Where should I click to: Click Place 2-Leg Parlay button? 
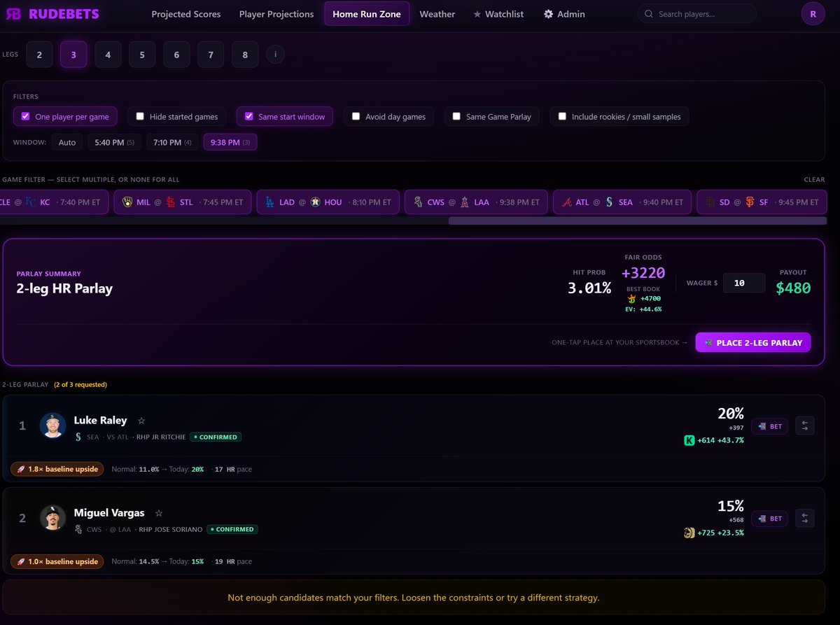pyautogui.click(x=753, y=342)
